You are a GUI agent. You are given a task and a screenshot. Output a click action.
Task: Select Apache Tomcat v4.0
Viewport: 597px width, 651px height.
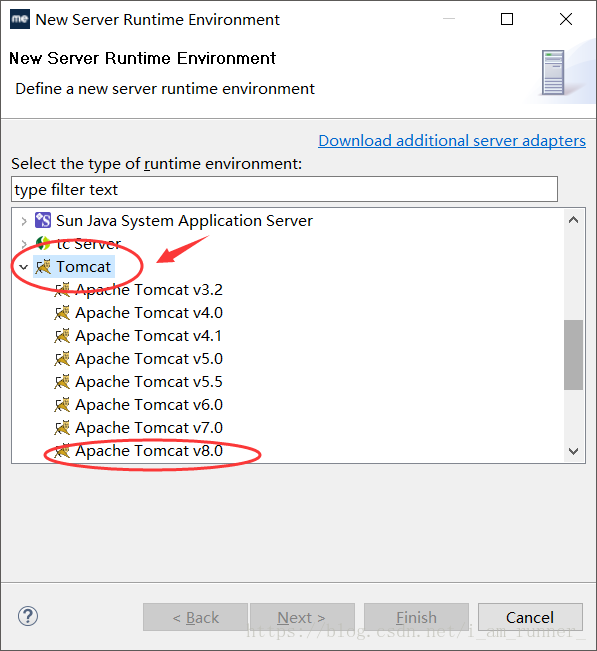(x=149, y=313)
